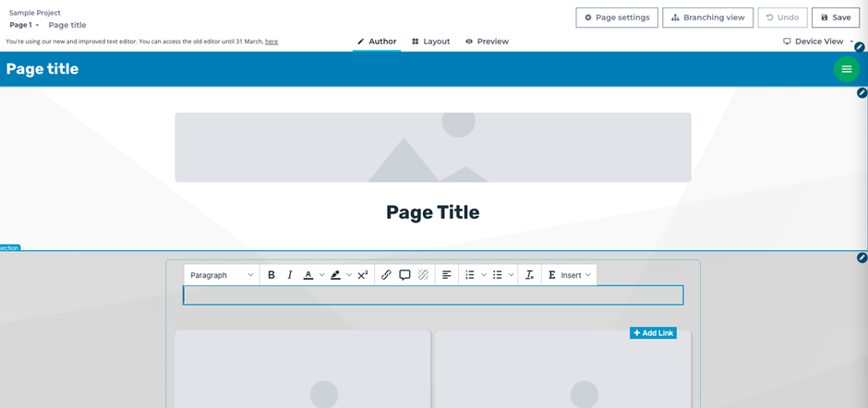Viewport: 868px width, 408px height.
Task: Click the 'Sample Project' name
Action: tap(35, 13)
